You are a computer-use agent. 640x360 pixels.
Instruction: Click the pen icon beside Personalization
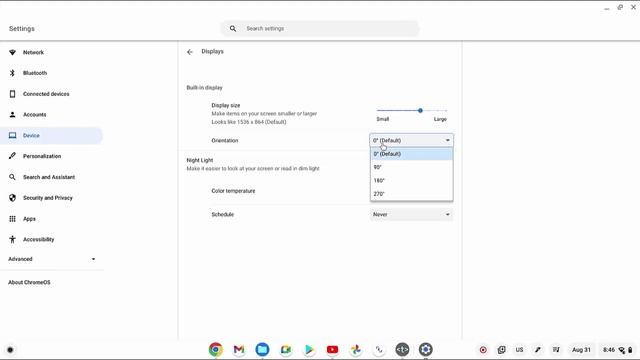pyautogui.click(x=12, y=156)
